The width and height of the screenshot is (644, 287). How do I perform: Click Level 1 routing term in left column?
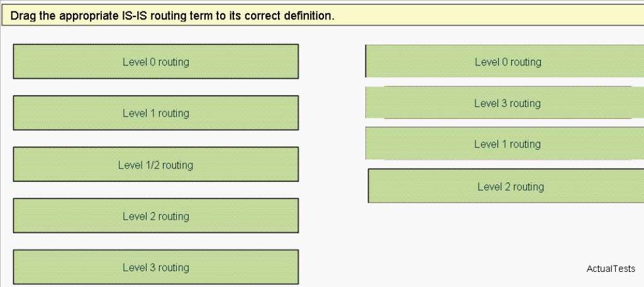pyautogui.click(x=156, y=113)
